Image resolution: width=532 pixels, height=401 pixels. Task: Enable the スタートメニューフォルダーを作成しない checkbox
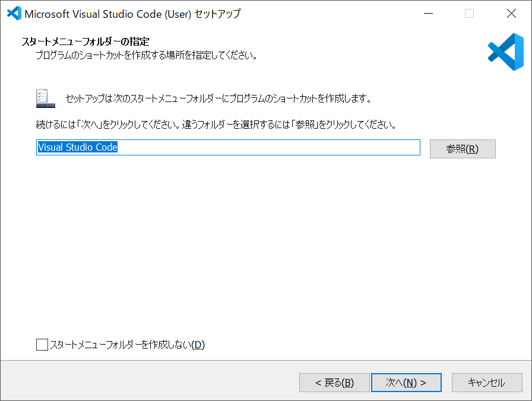pyautogui.click(x=42, y=344)
